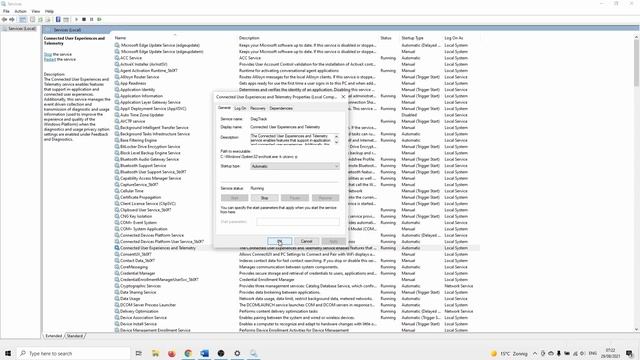Open the notification center icon

pyautogui.click(x=629, y=353)
